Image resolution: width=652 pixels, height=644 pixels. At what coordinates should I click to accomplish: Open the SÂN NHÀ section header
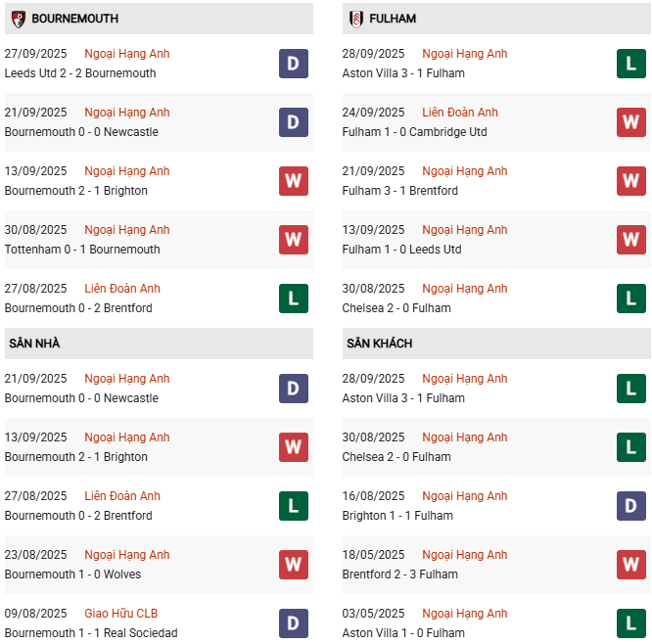34,344
